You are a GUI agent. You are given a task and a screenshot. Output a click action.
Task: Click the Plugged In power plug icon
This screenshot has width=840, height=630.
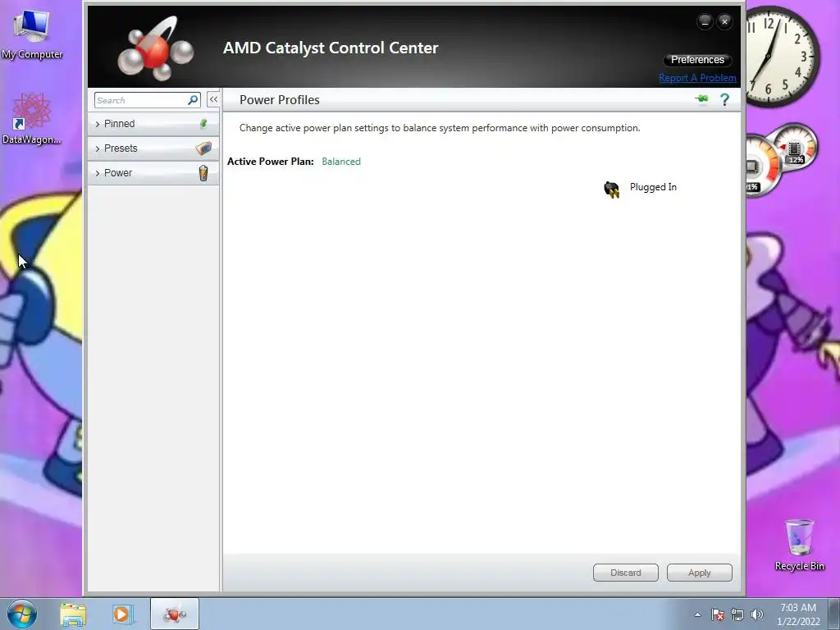[x=612, y=189]
